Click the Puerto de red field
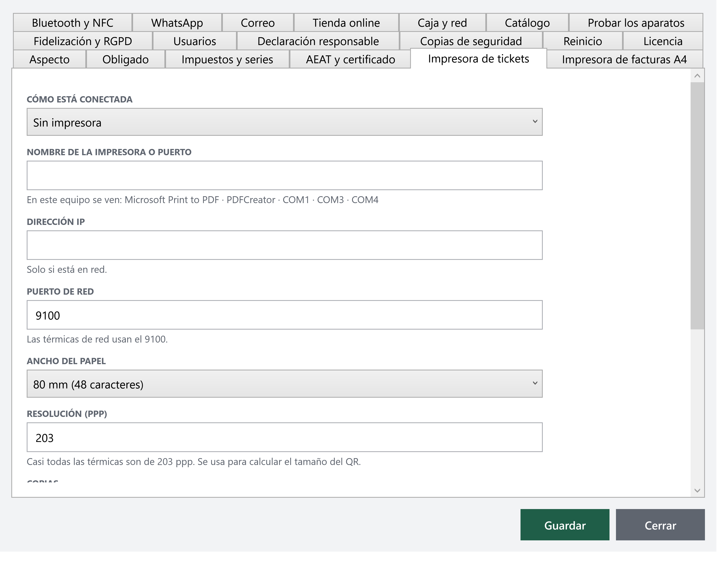728x582 pixels. [285, 315]
